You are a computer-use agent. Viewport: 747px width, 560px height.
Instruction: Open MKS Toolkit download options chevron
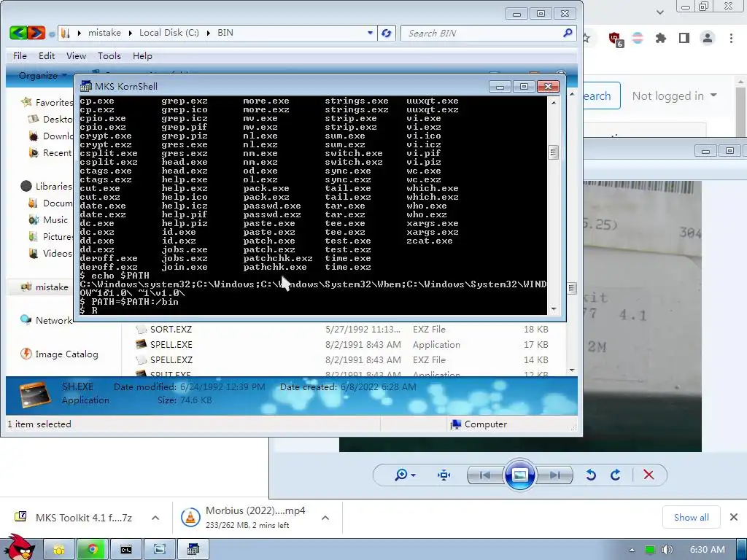[x=155, y=518]
